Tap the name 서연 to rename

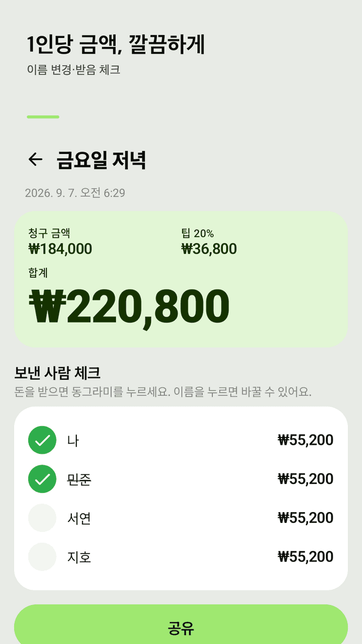pyautogui.click(x=79, y=518)
